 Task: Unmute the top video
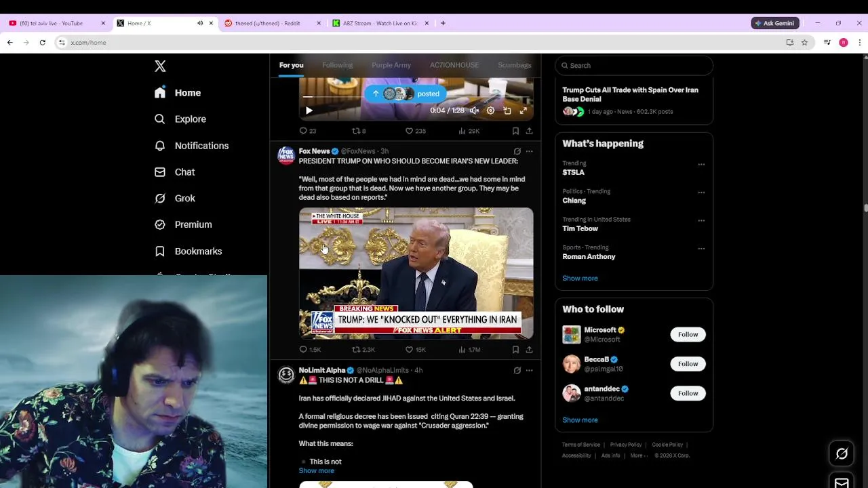[474, 110]
